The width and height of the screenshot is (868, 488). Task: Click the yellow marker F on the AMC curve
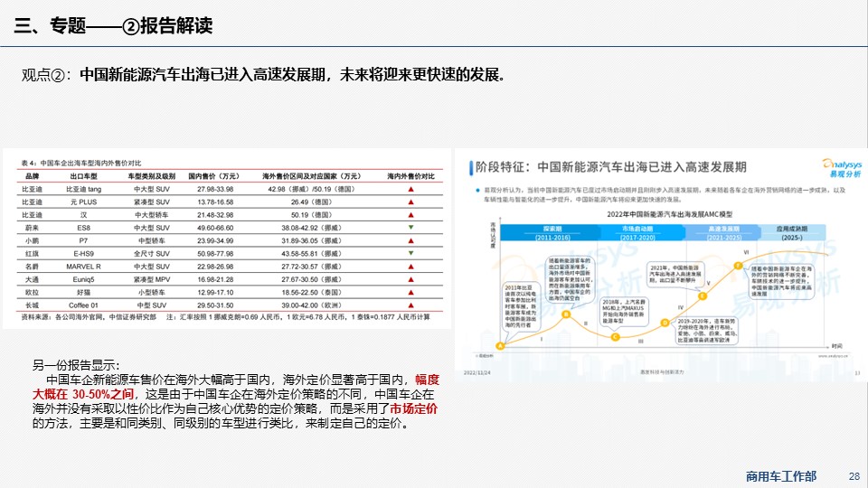click(x=738, y=266)
